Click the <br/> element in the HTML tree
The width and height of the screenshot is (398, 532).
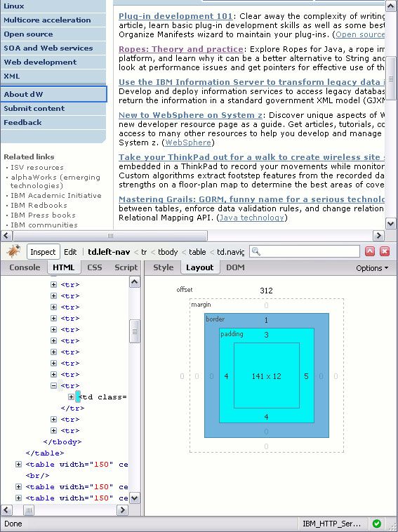click(x=37, y=475)
